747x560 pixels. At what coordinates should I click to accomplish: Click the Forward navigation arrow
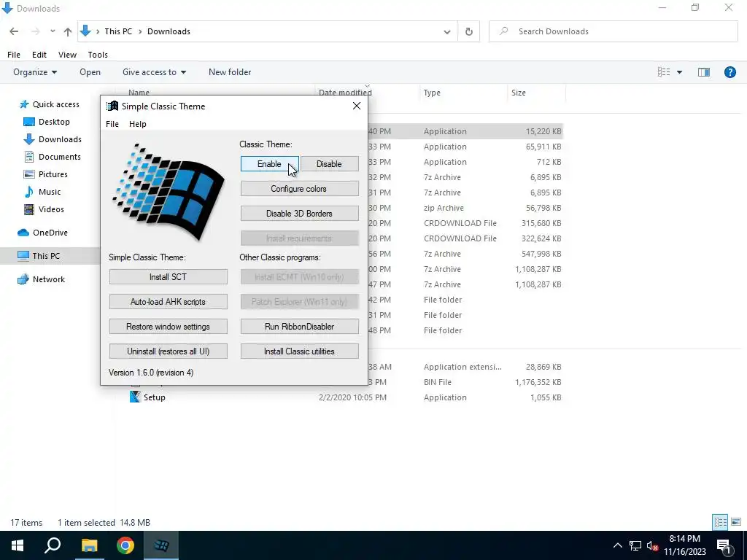coord(35,31)
